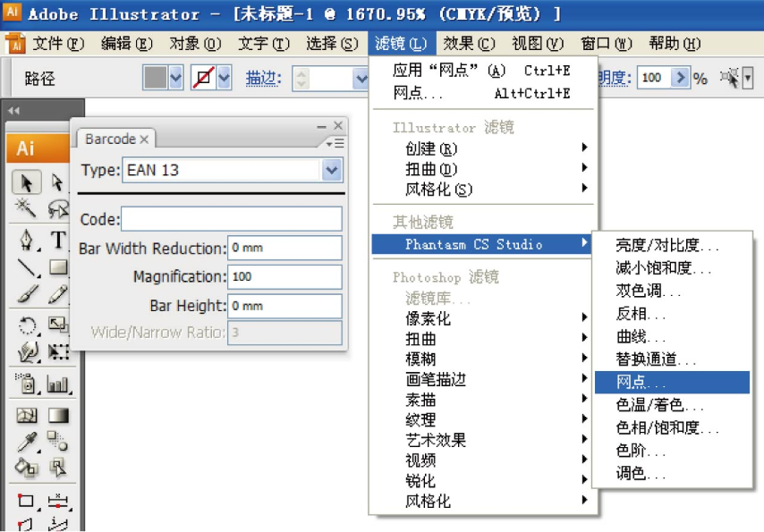This screenshot has height=532, width=764.
Task: Open the 对象(O) menu
Action: (195, 43)
